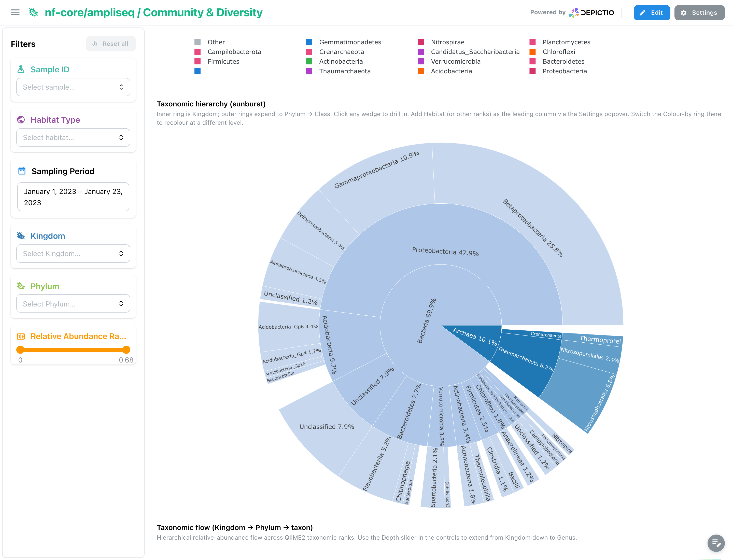Viewport: 733px width, 560px height.
Task: Expand the Select habitat dropdown
Action: pos(73,137)
